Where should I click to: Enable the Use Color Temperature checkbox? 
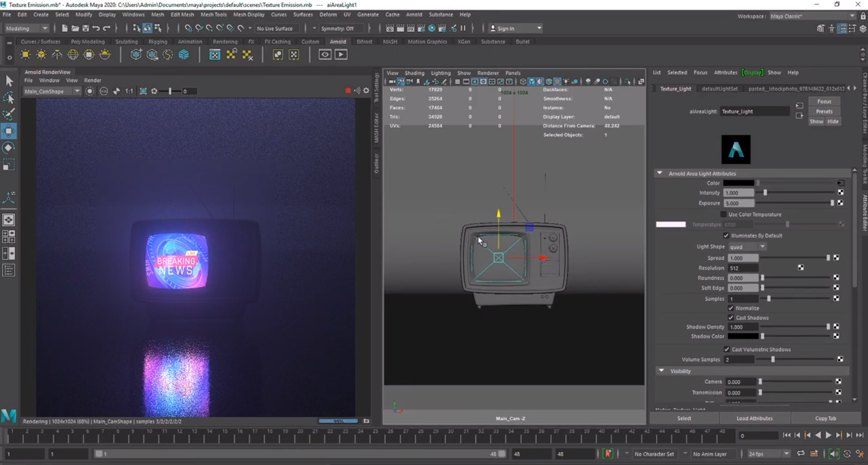(723, 214)
